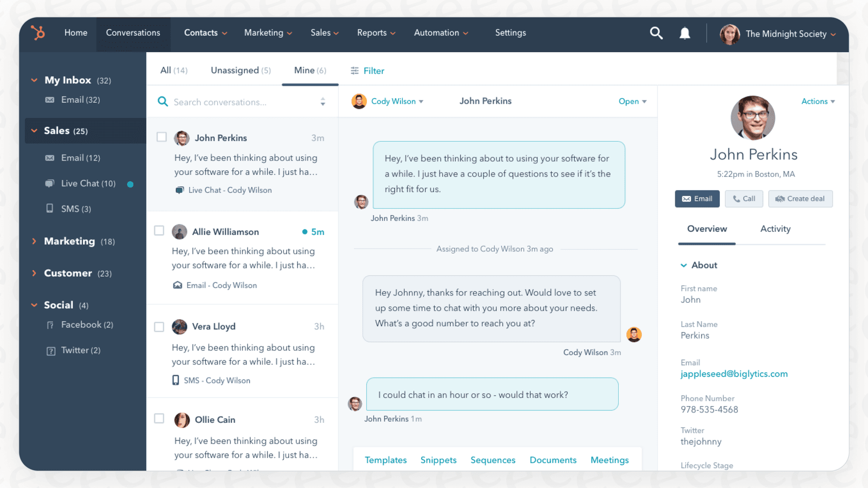Check the Vera Lloyd conversation checkbox
This screenshot has height=488, width=868.
point(159,326)
